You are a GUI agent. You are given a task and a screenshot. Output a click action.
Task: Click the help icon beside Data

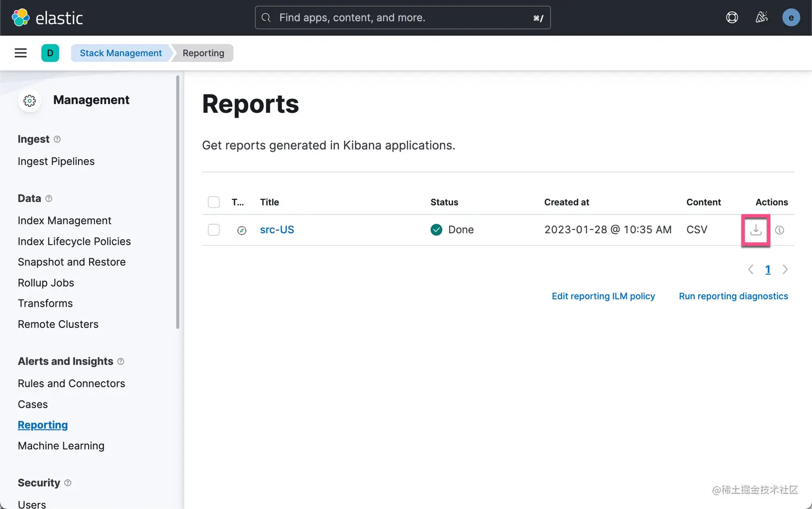49,198
